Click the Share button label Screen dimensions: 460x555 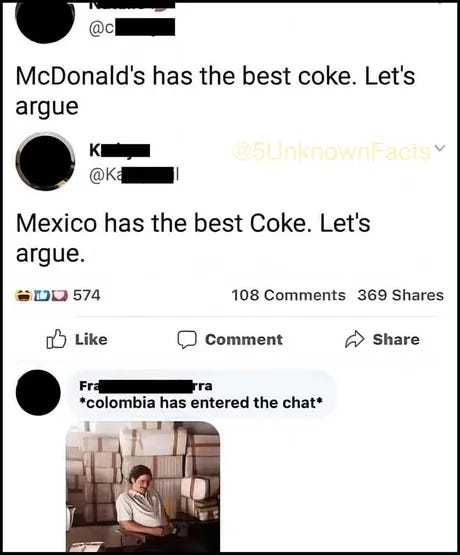tap(396, 339)
